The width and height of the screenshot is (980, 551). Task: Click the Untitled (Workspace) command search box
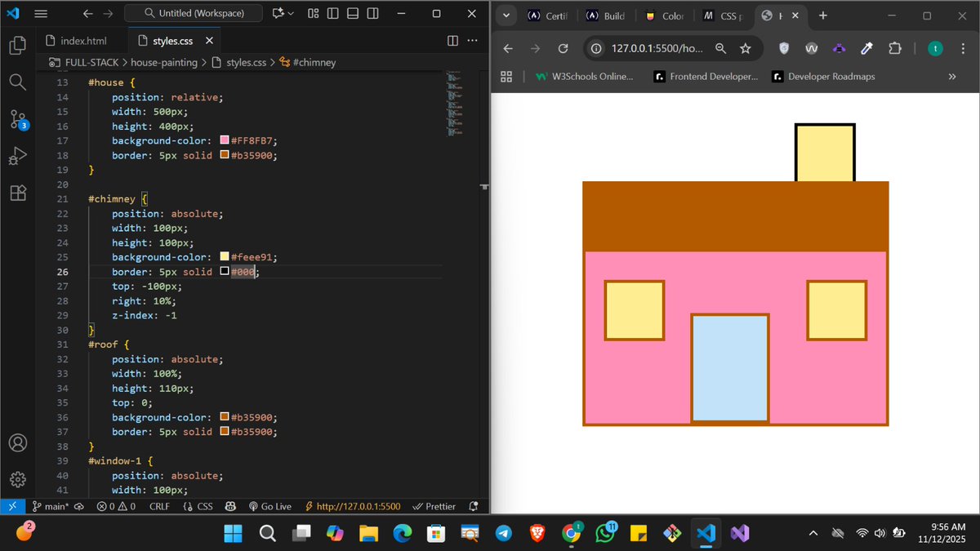point(194,14)
